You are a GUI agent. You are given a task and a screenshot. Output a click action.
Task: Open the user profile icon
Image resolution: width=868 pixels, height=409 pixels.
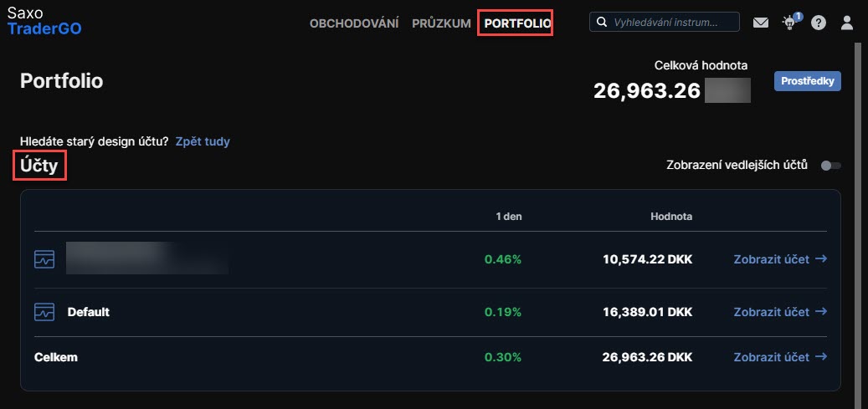tap(847, 23)
